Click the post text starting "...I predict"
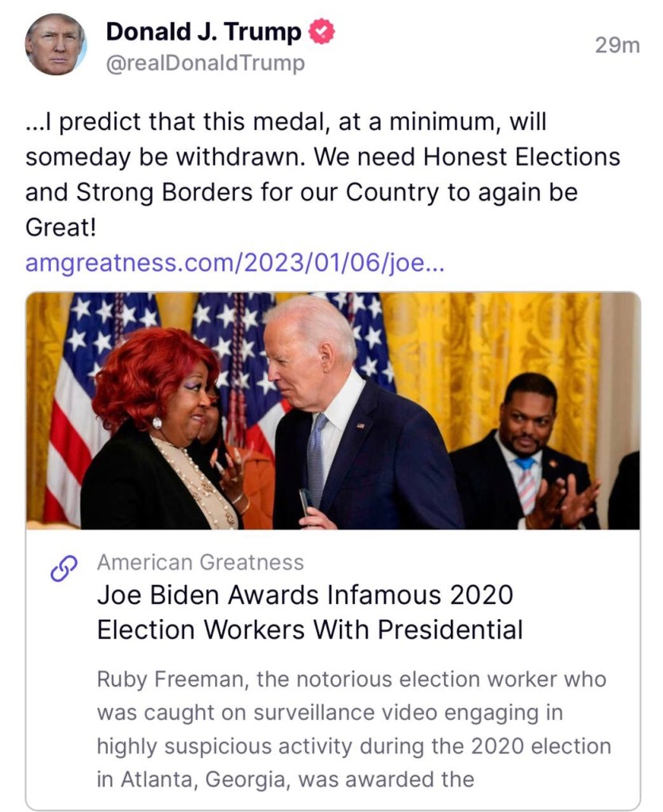 click(x=286, y=123)
